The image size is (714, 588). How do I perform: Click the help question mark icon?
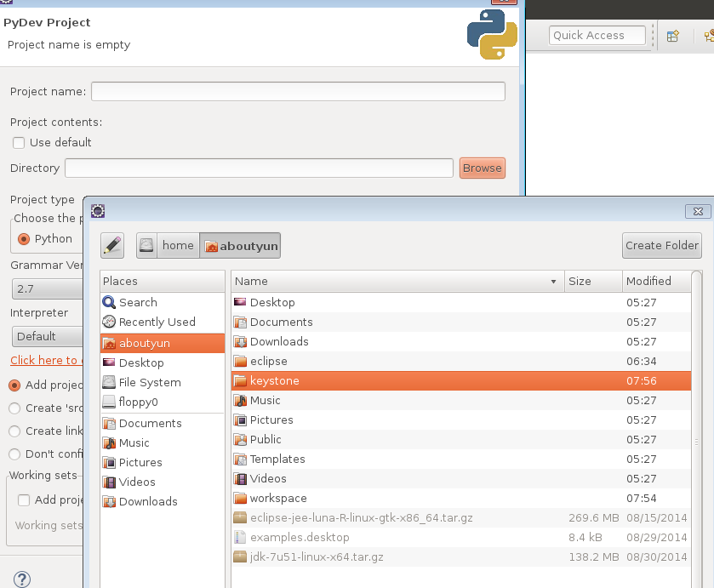click(22, 579)
